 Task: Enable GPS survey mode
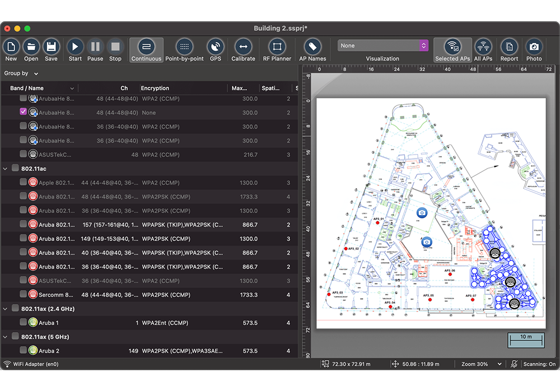coord(216,50)
